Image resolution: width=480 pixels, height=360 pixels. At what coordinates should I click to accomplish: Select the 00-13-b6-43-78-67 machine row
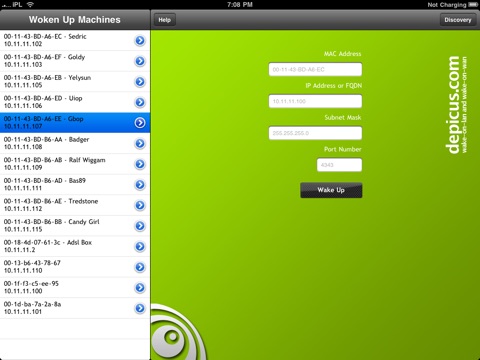(x=75, y=267)
